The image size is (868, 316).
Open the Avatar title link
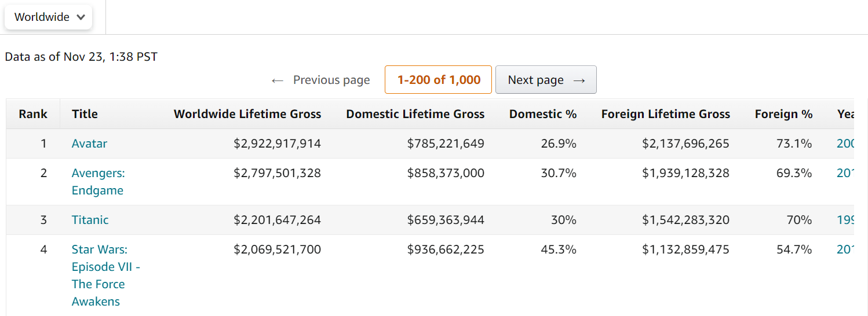[x=89, y=144]
